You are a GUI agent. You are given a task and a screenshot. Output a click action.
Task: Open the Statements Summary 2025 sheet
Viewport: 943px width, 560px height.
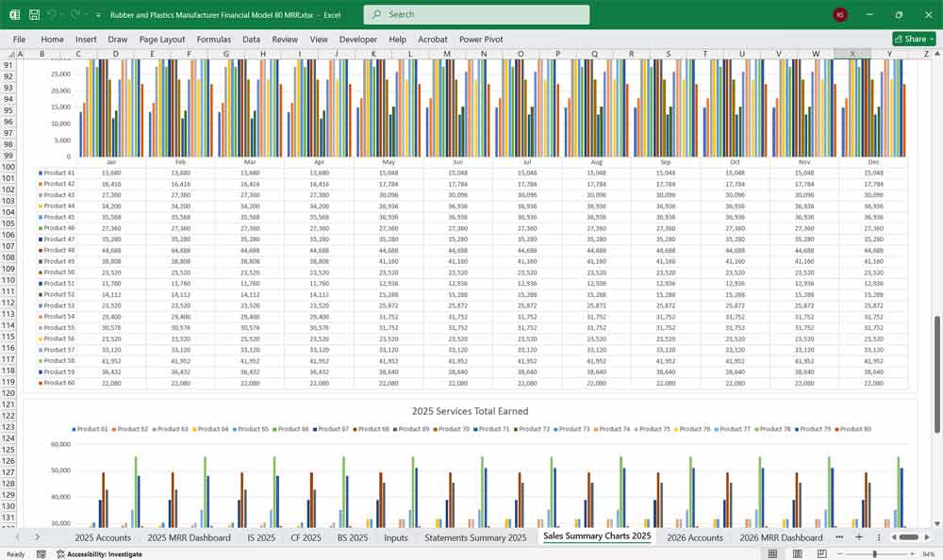pos(476,537)
